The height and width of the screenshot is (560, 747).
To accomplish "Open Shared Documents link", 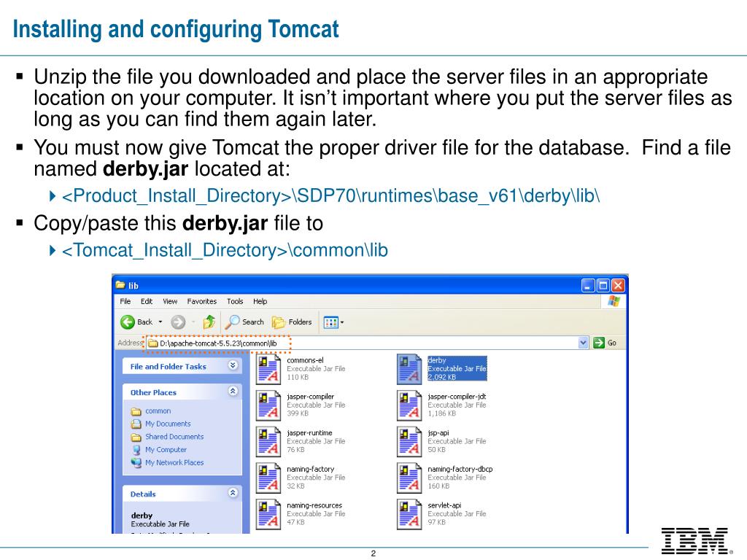I will point(174,437).
